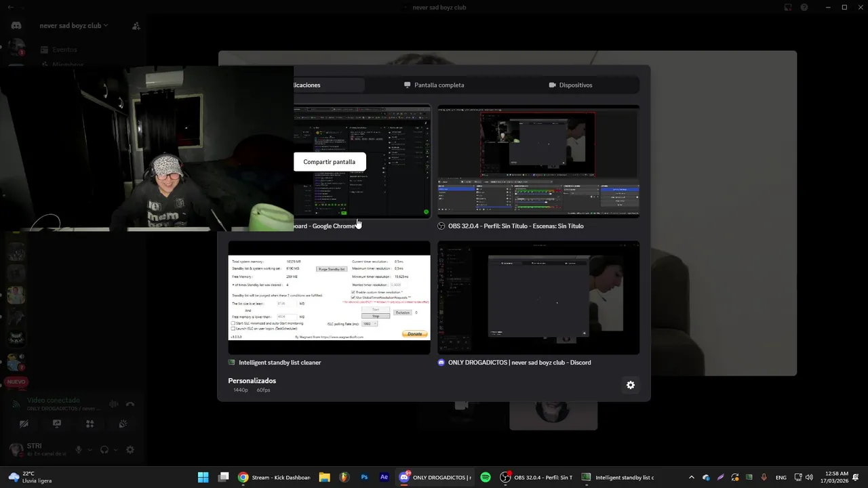Click the Personalizados 1440p 60fps quality label

[x=252, y=385]
